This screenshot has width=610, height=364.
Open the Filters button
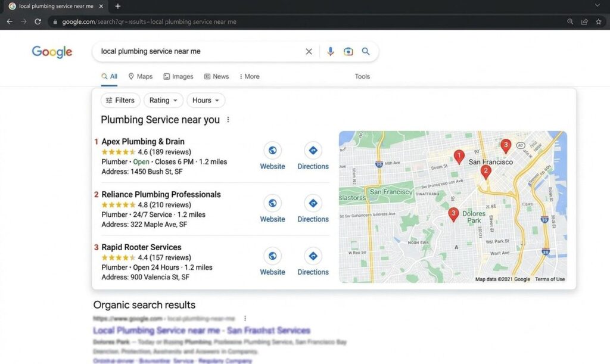tap(120, 100)
